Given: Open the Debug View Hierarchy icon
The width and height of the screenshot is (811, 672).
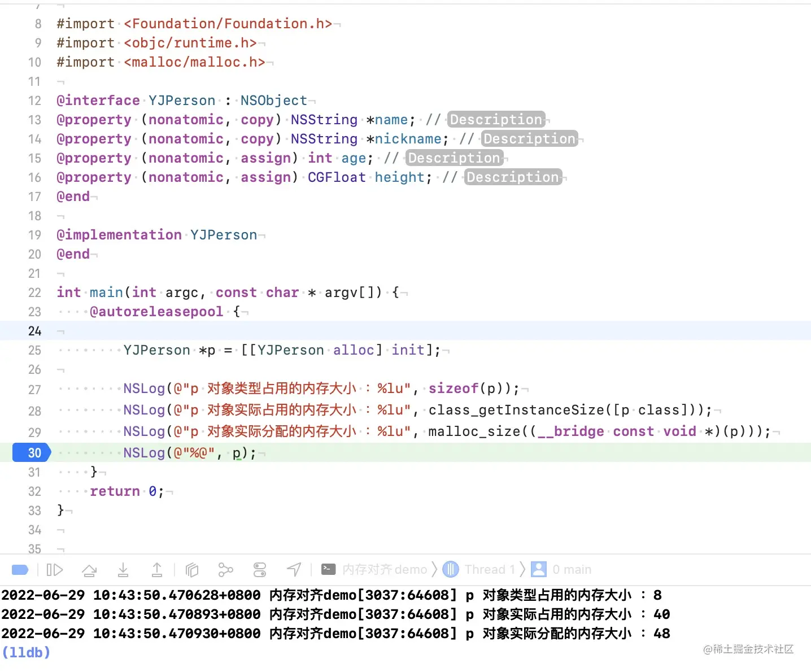Looking at the screenshot, I should [x=192, y=570].
